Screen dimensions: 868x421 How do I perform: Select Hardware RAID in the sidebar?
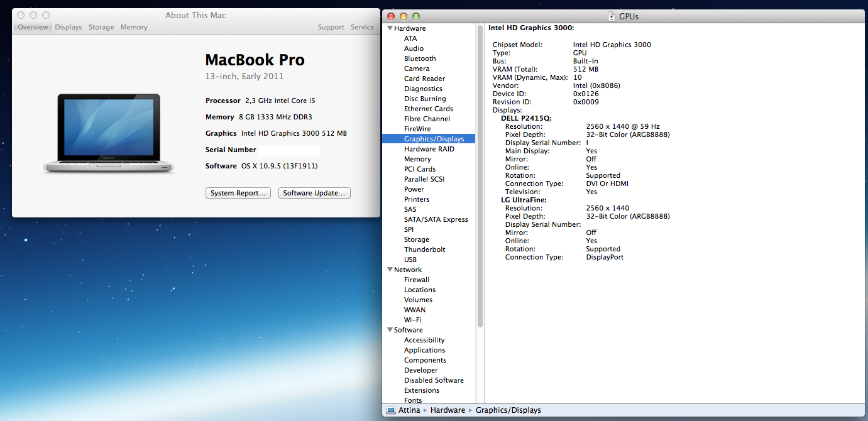coord(428,149)
